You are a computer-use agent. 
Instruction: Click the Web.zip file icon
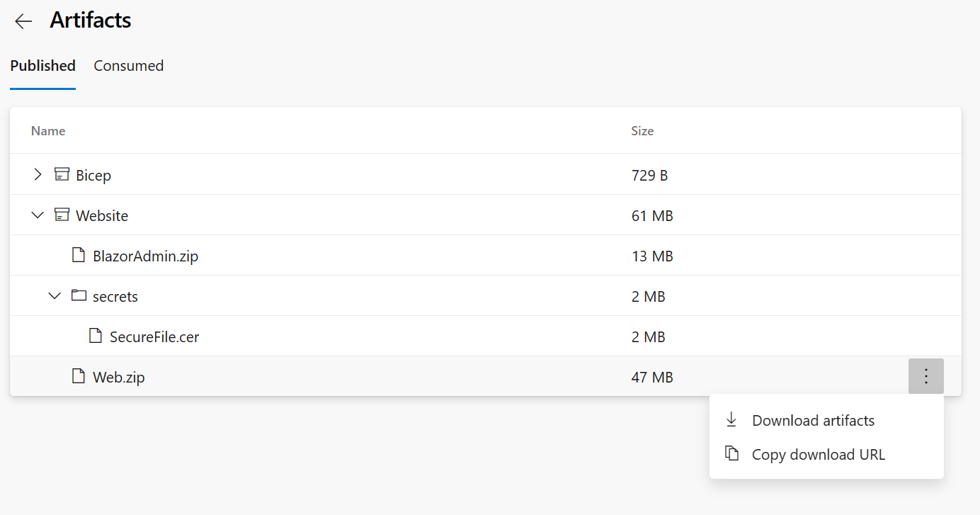(79, 376)
